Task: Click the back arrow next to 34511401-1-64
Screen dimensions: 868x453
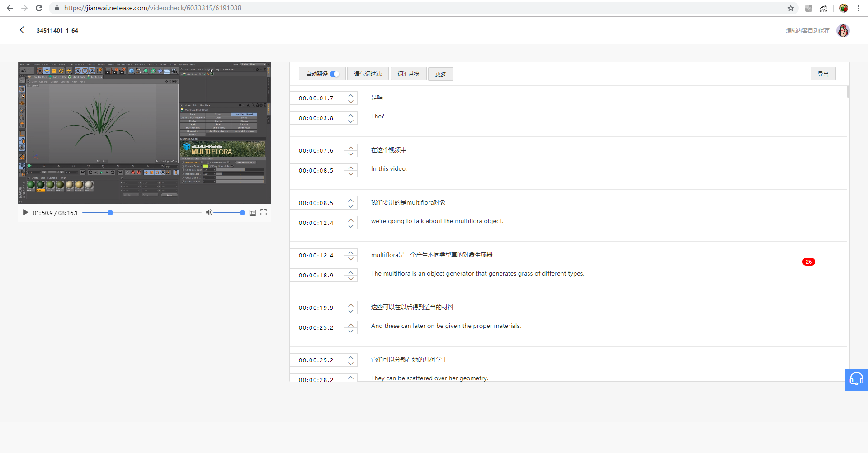Action: [x=22, y=30]
